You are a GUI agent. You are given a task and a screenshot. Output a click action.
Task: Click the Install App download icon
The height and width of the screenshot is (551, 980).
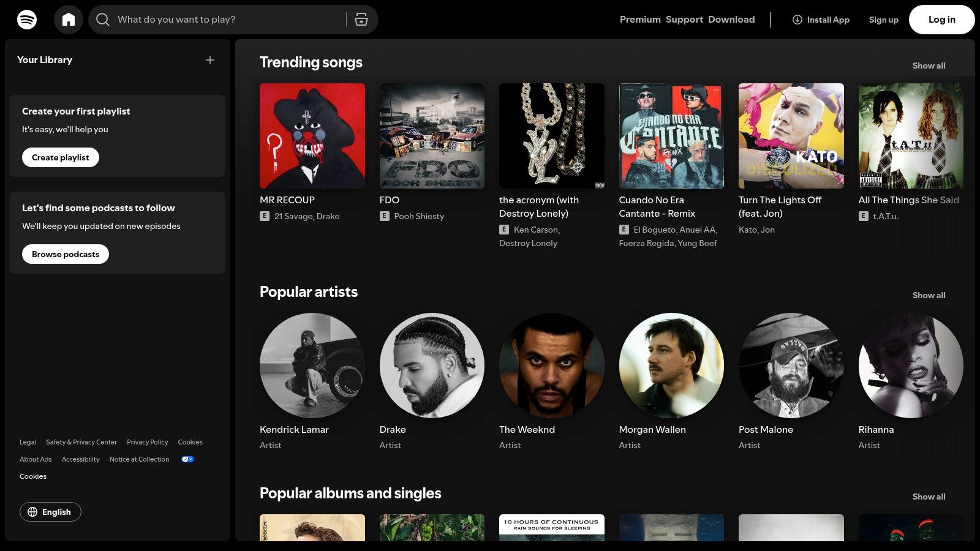[796, 20]
